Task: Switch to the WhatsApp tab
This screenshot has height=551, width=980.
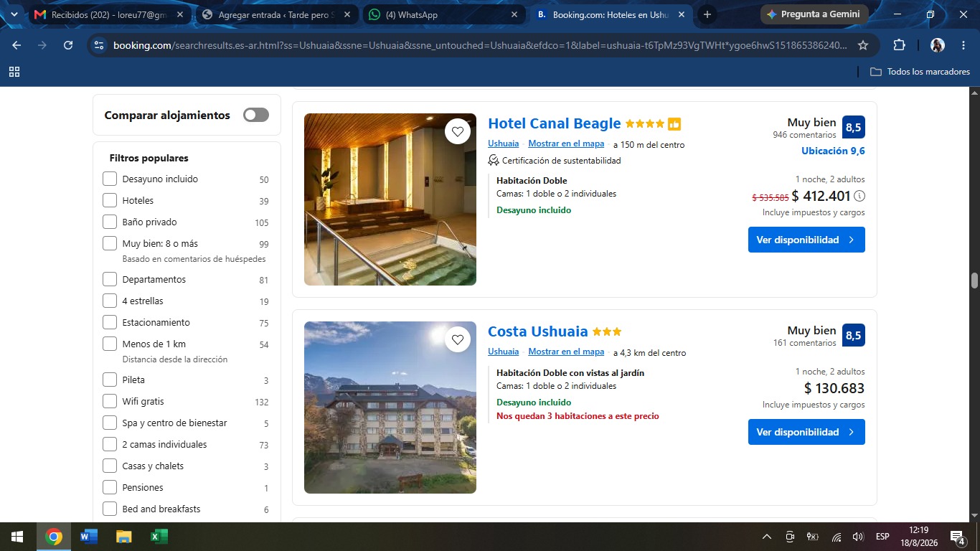Action: (x=443, y=14)
